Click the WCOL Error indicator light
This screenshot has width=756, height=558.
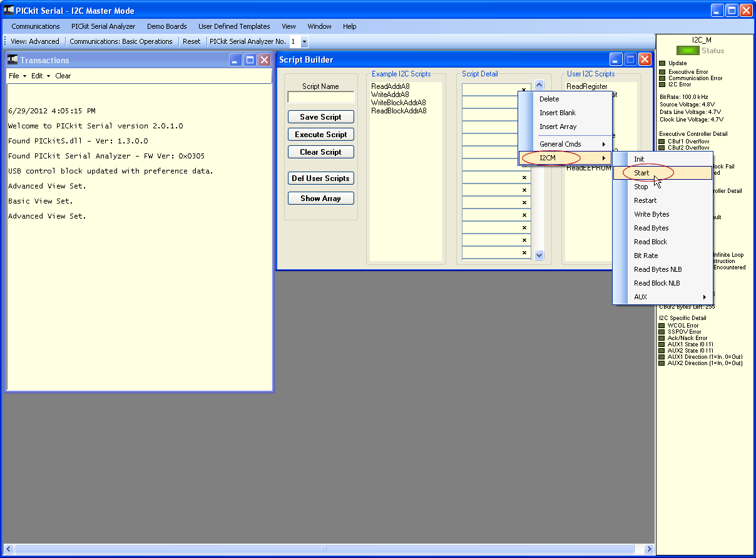point(661,325)
